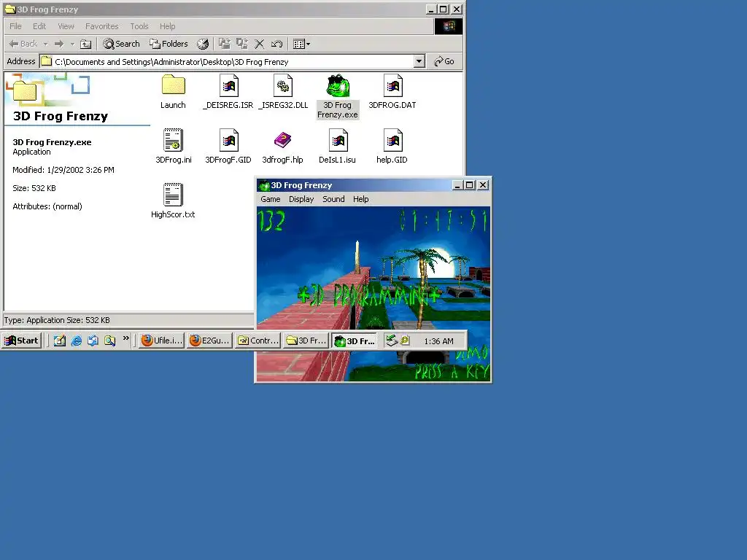Viewport: 747px width, 560px height.
Task: Open the View menu in Explorer
Action: [66, 26]
